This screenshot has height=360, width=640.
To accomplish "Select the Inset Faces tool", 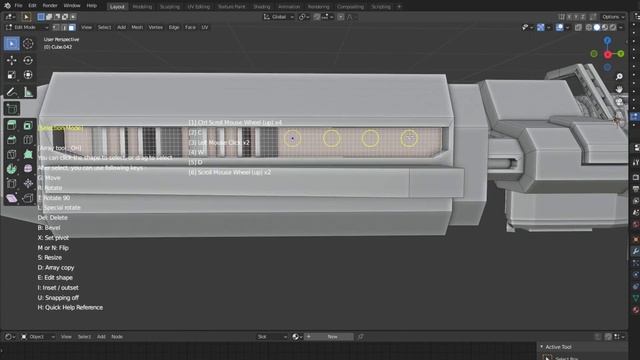I will tap(28, 125).
